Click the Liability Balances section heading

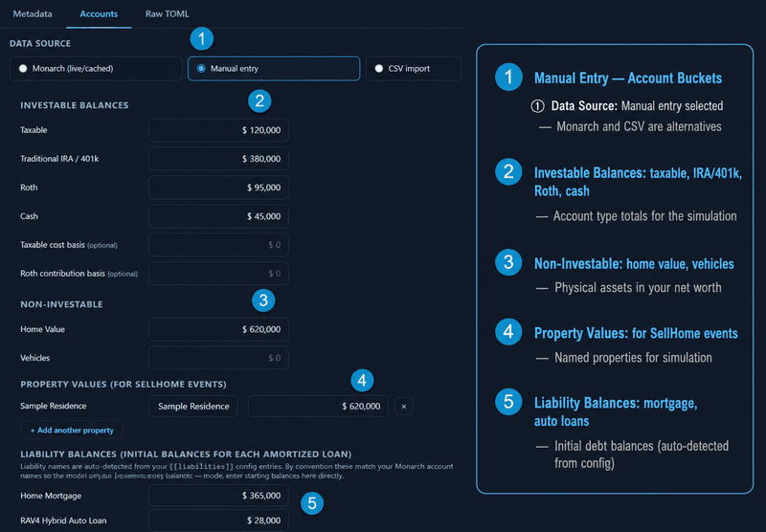pyautogui.click(x=186, y=454)
